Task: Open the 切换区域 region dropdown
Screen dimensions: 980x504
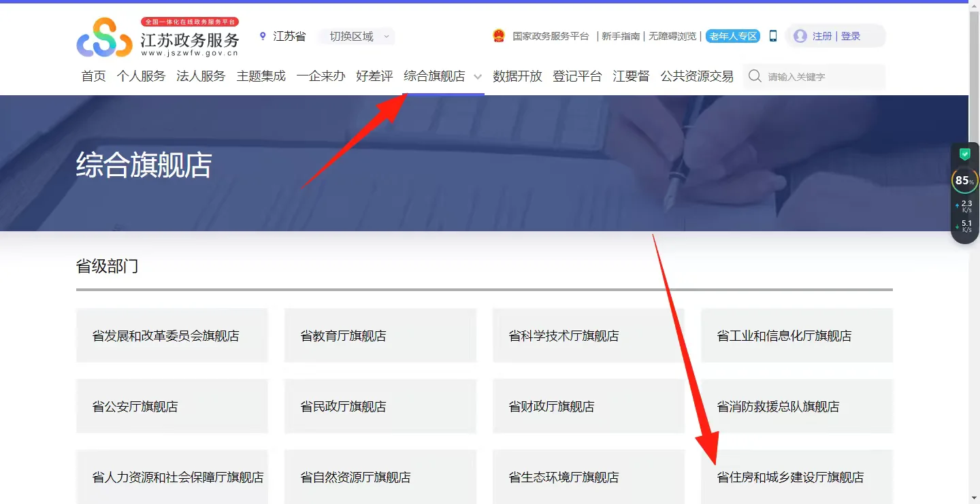Action: pyautogui.click(x=355, y=36)
